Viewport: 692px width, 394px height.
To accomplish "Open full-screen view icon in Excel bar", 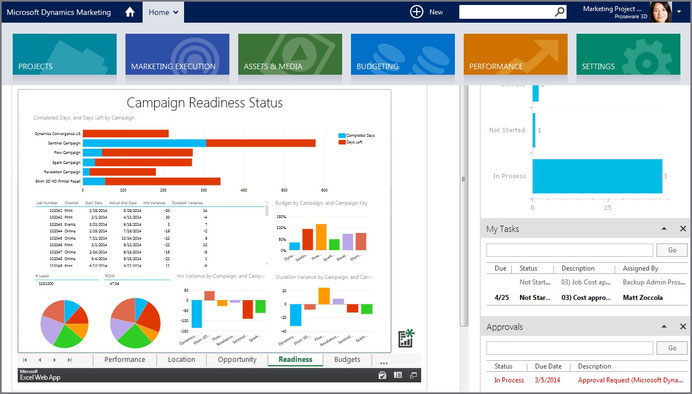I will [x=413, y=375].
